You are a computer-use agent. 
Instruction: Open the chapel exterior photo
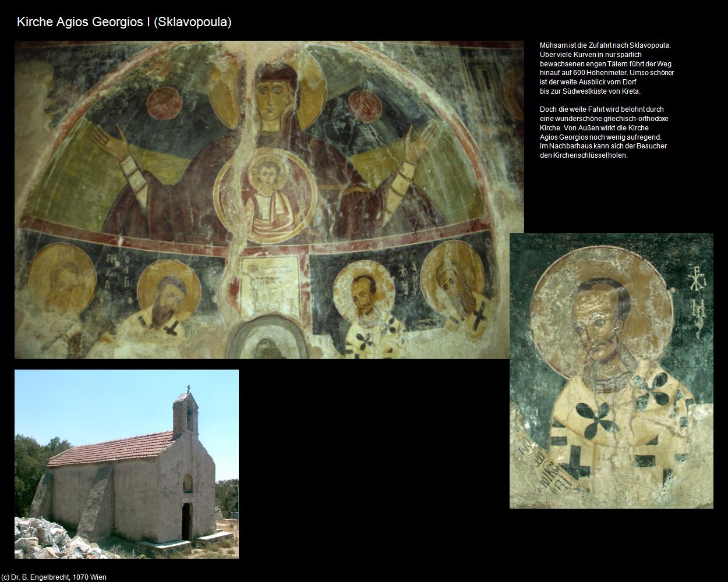[126, 464]
